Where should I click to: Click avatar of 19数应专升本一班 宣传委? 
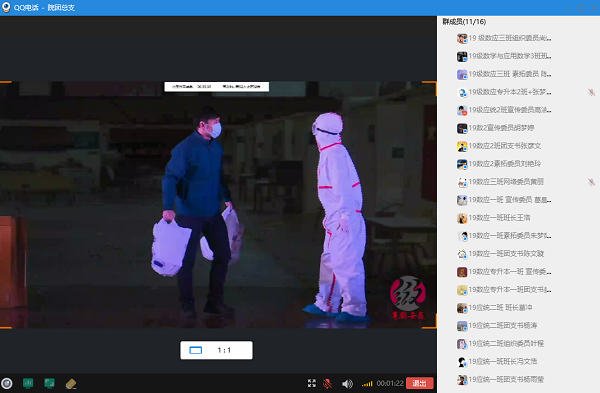click(x=462, y=272)
